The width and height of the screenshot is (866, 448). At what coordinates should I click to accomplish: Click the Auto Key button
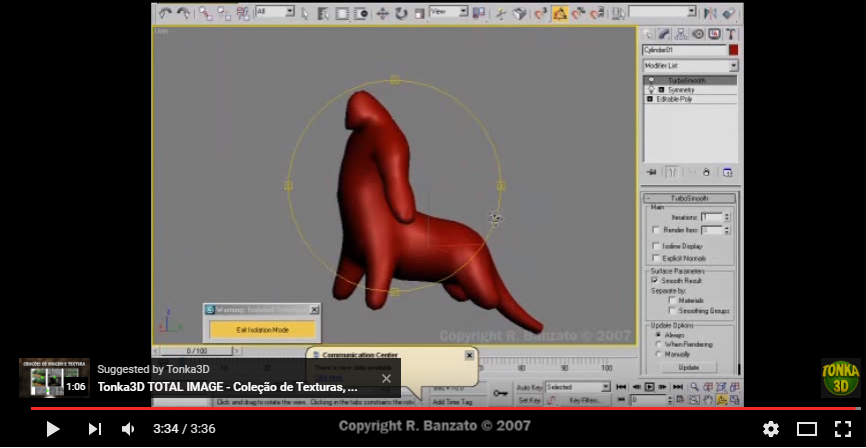530,387
